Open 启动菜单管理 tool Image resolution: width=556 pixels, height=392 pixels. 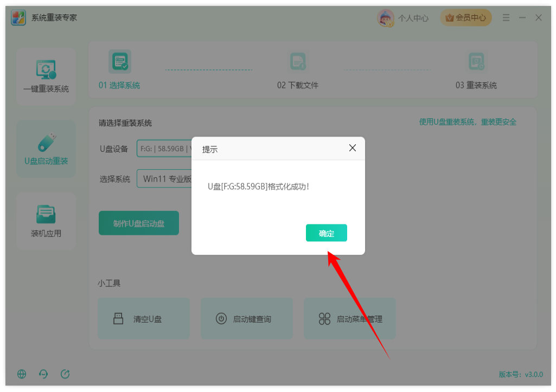350,319
